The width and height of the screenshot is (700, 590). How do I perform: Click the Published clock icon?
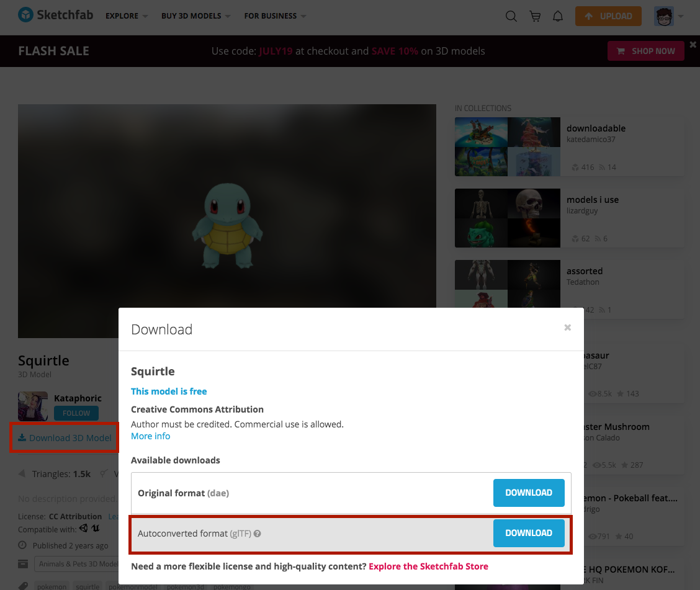(x=22, y=545)
